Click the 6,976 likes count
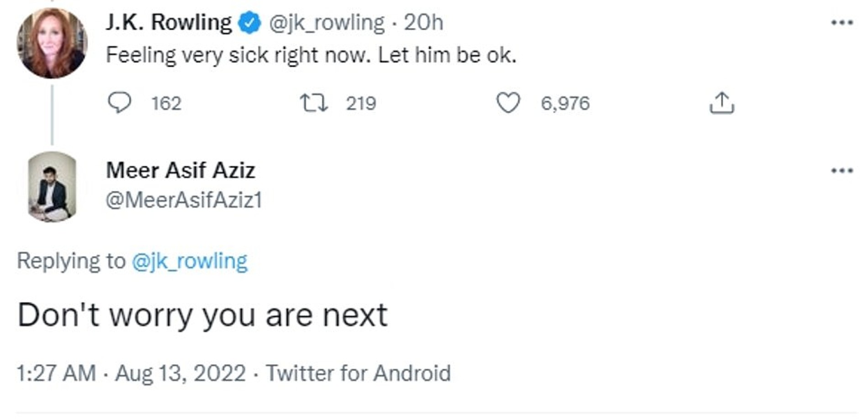Image resolution: width=868 pixels, height=419 pixels. pos(565,103)
